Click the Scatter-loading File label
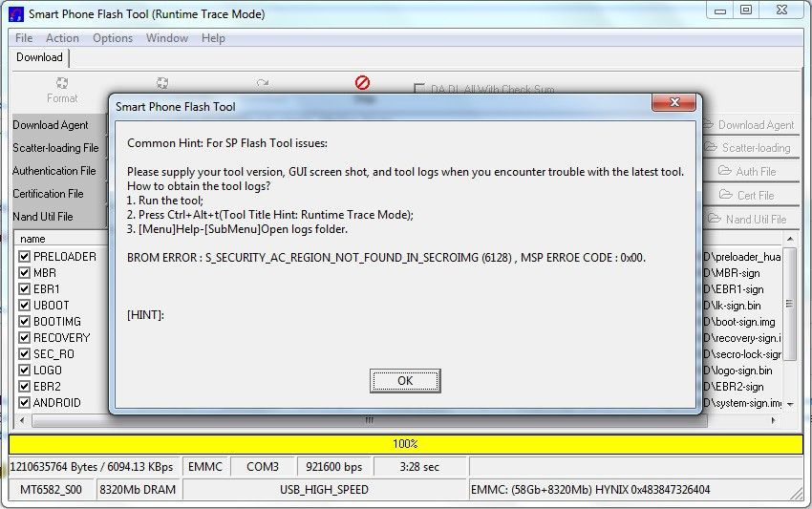 click(x=55, y=148)
